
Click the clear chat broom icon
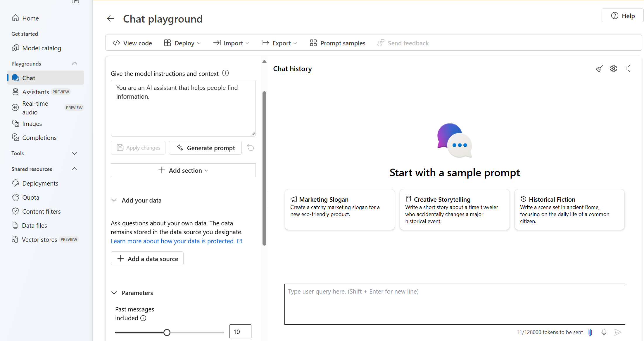(x=599, y=69)
